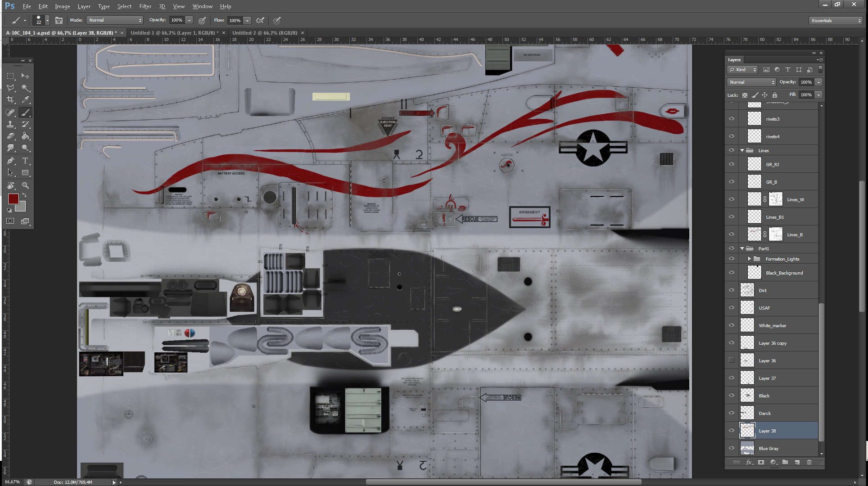868x486 pixels.
Task: Select the Magic Wand tool
Action: pyautogui.click(x=25, y=88)
